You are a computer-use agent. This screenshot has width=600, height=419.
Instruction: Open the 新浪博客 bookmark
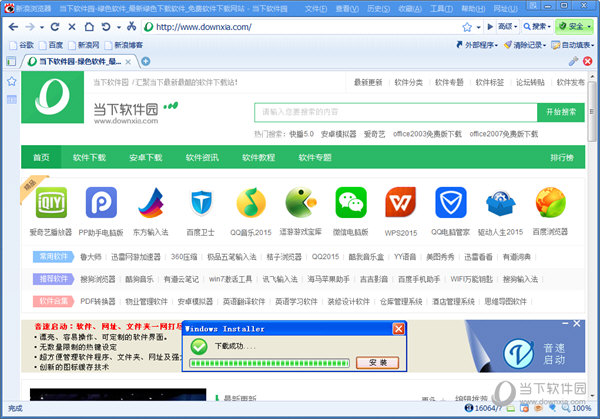[124, 45]
